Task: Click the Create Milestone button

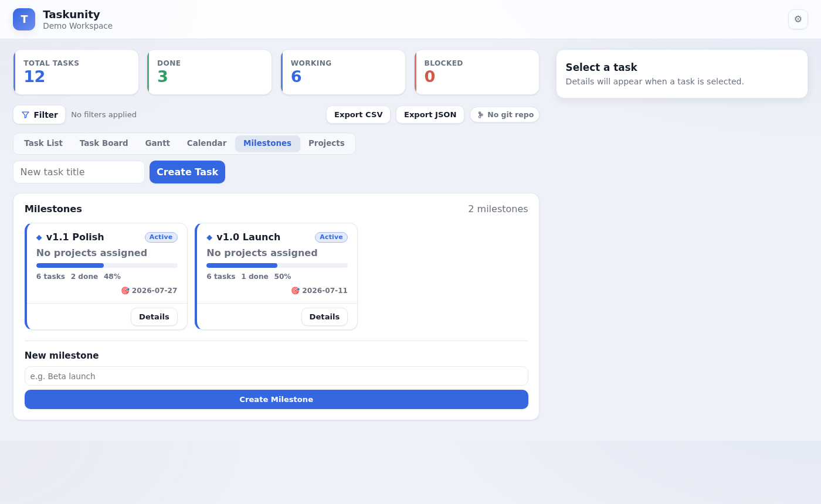Action: click(276, 400)
